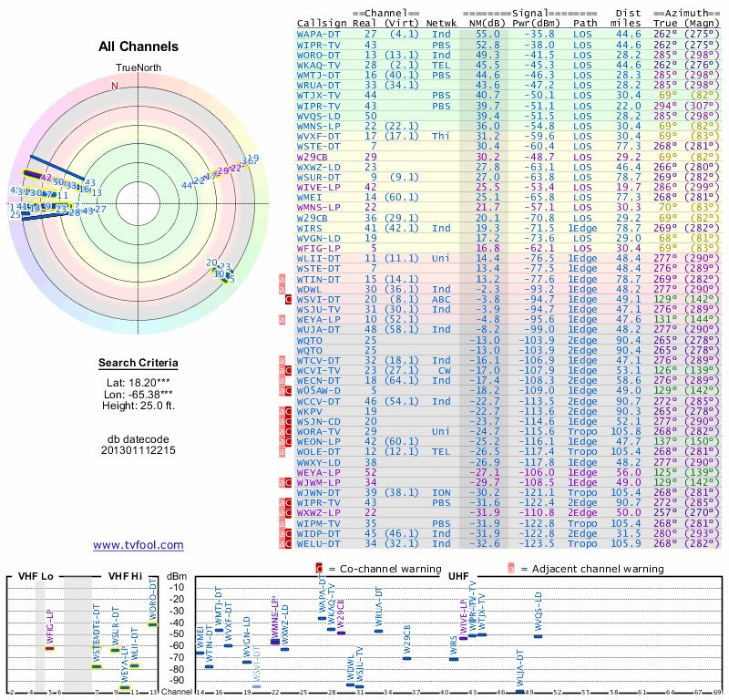Click the center of the radar plot
The width and height of the screenshot is (729, 700).
pos(139,203)
